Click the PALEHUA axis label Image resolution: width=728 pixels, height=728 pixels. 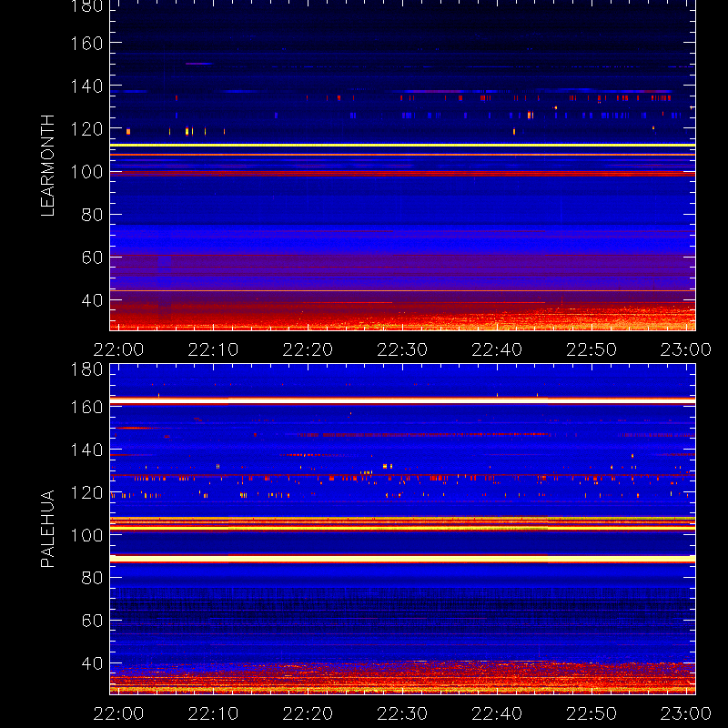[x=48, y=529]
